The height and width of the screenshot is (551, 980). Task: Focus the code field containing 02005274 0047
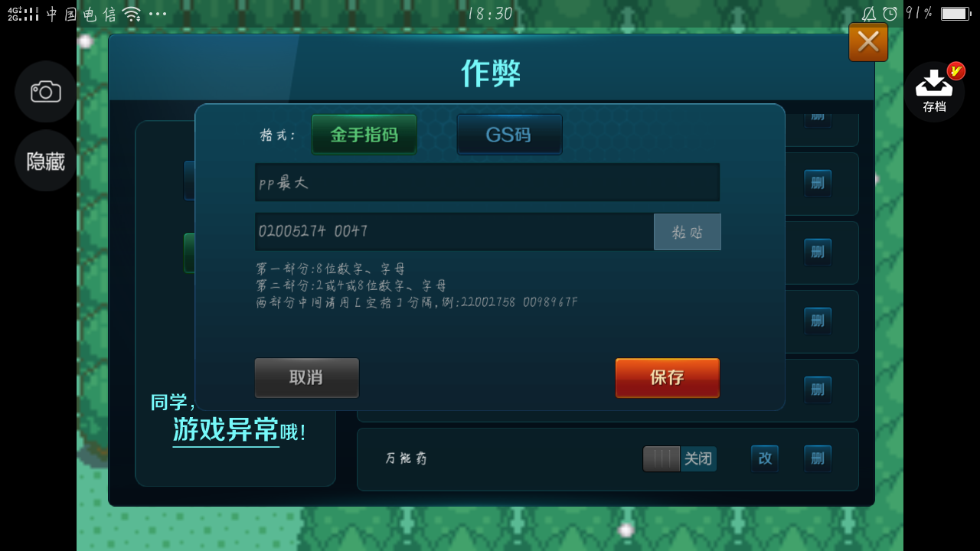[454, 231]
